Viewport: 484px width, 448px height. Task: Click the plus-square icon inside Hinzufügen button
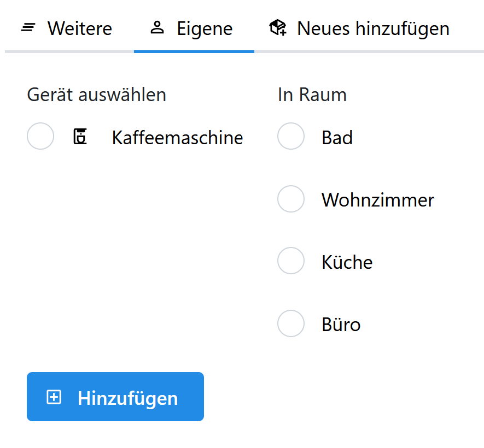[54, 397]
